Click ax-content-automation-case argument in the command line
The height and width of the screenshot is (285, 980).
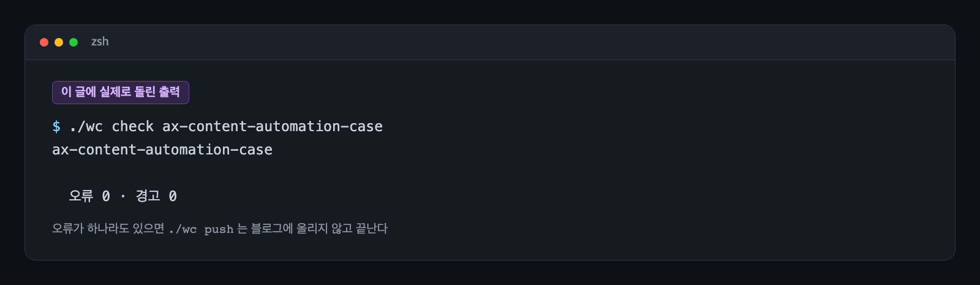[x=273, y=126]
